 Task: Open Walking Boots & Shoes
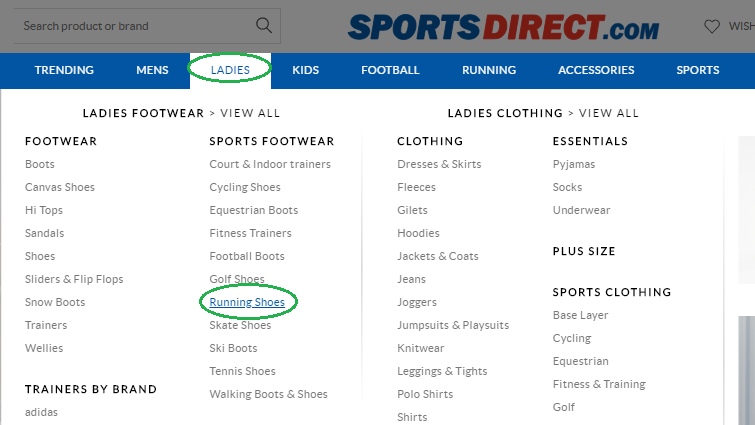click(x=268, y=394)
